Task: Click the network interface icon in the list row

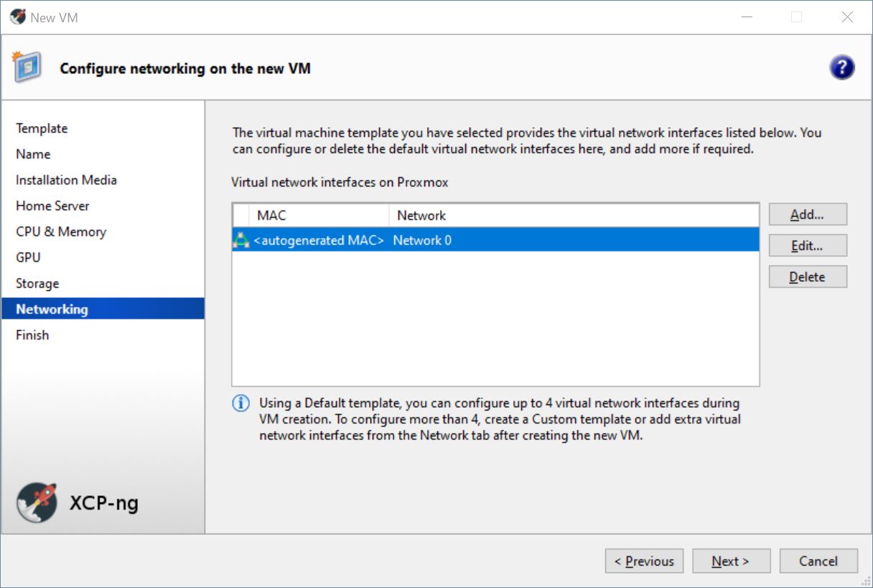Action: click(x=242, y=241)
